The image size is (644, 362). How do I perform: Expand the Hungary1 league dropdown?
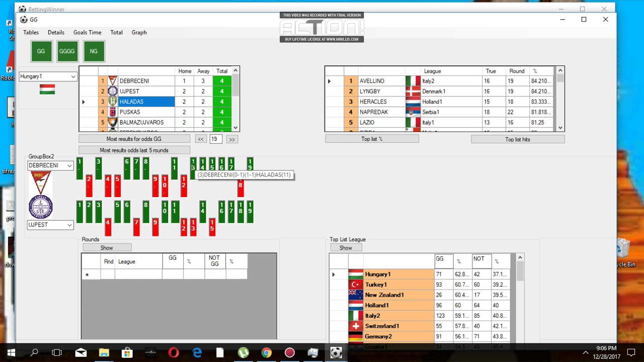click(73, 76)
